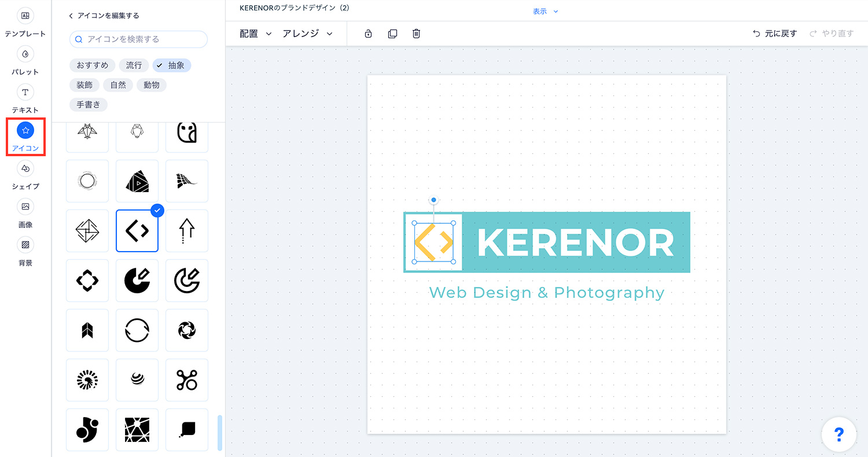Select the アイコン sidebar tab
Viewport: 868px width, 457px height.
pyautogui.click(x=25, y=137)
